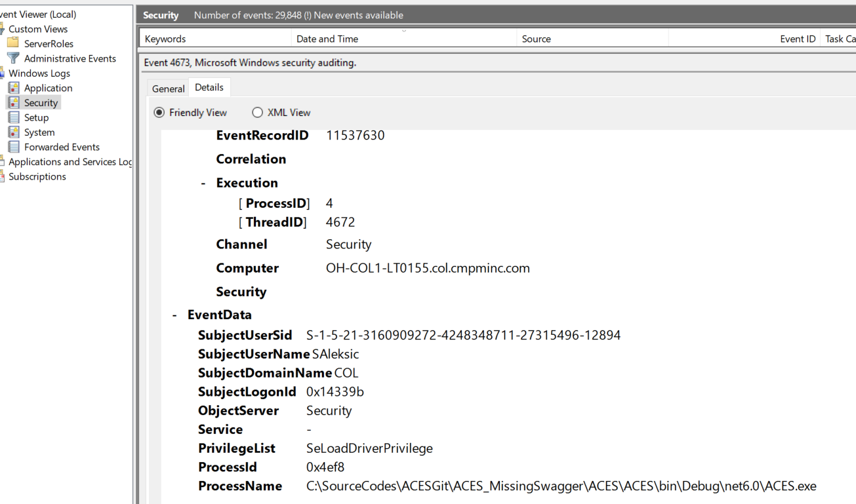Select the Friendly View radio button
Screen dimensions: 856x504
click(x=159, y=112)
